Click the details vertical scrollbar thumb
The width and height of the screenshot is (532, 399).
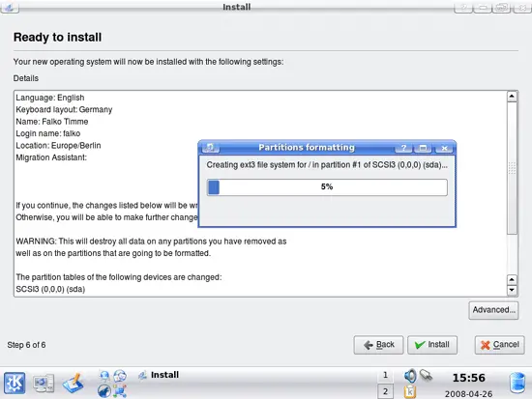pos(512,168)
